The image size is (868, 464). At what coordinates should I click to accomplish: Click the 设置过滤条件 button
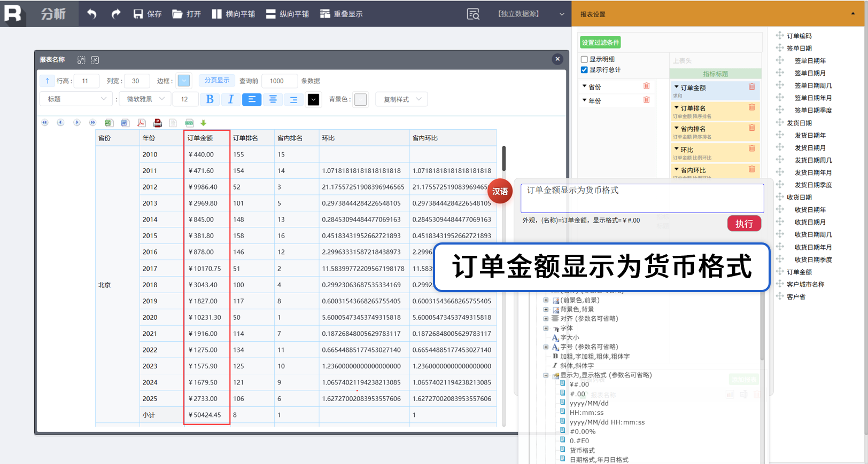[x=600, y=43]
